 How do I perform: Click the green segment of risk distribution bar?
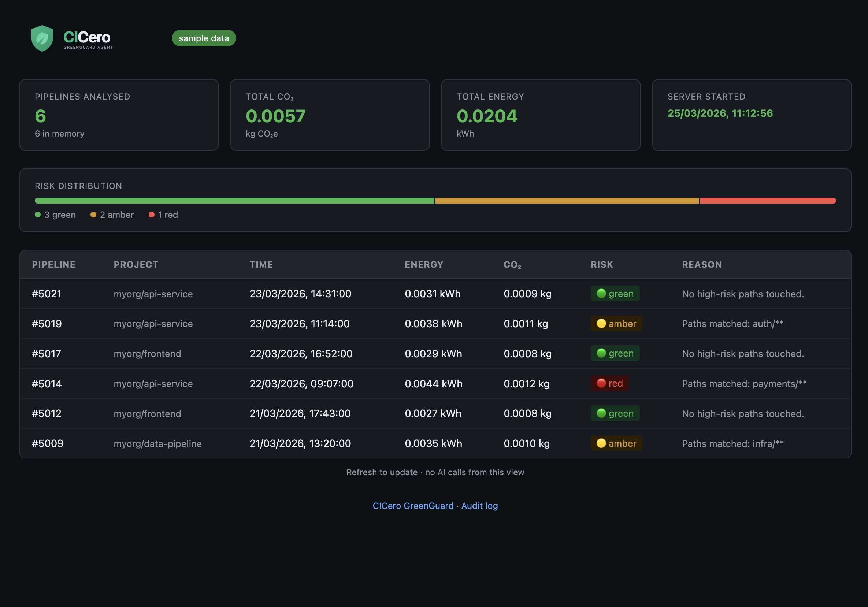(234, 201)
